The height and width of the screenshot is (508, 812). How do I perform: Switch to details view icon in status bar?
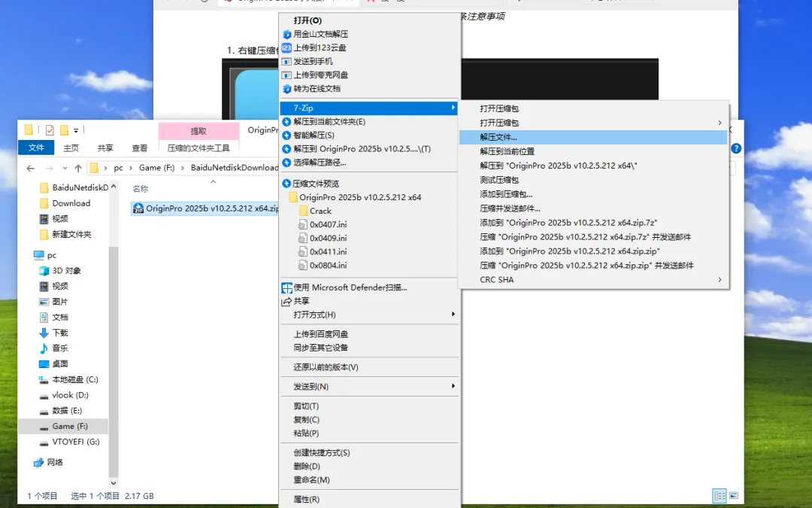click(720, 495)
